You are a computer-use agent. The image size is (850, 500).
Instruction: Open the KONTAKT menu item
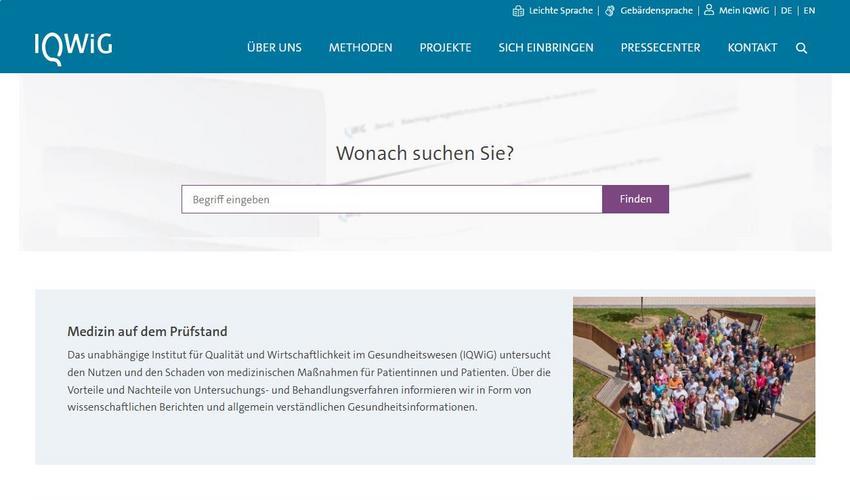752,48
